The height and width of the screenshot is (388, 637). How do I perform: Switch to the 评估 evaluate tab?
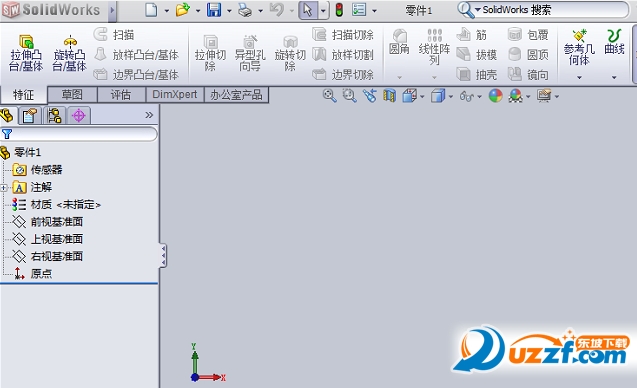[121, 95]
